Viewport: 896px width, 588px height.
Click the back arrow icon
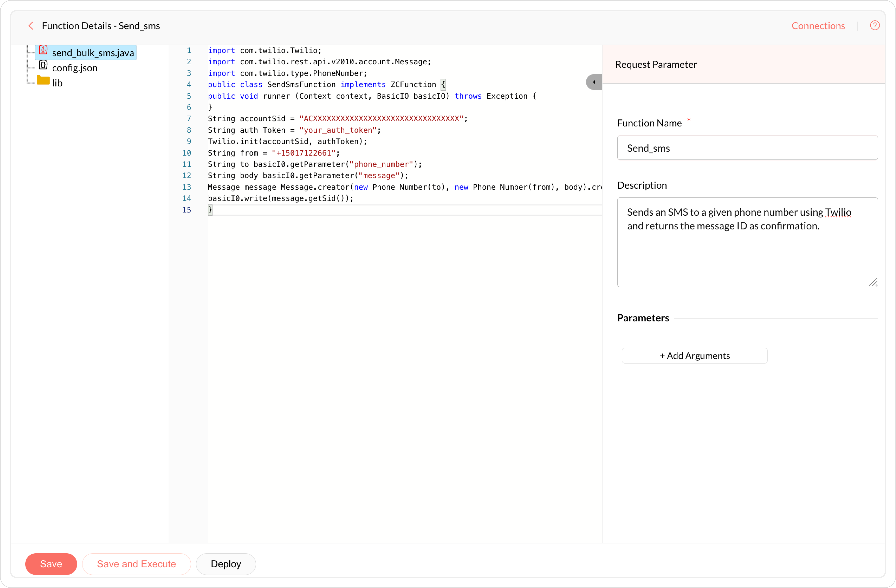click(31, 26)
